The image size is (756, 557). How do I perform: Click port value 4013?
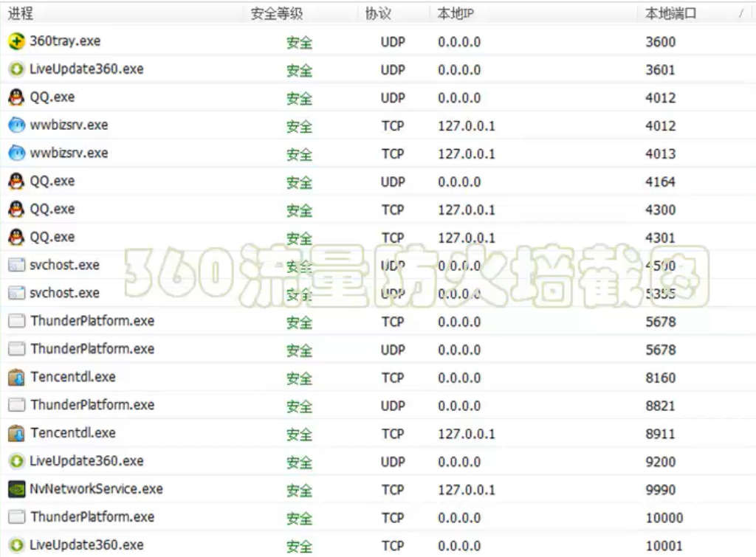pyautogui.click(x=661, y=153)
